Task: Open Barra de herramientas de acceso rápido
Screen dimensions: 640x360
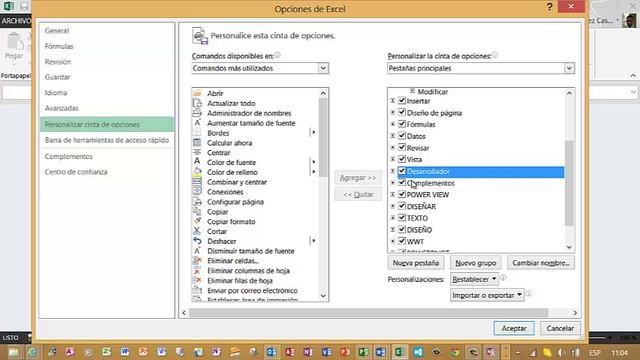Action: point(107,140)
